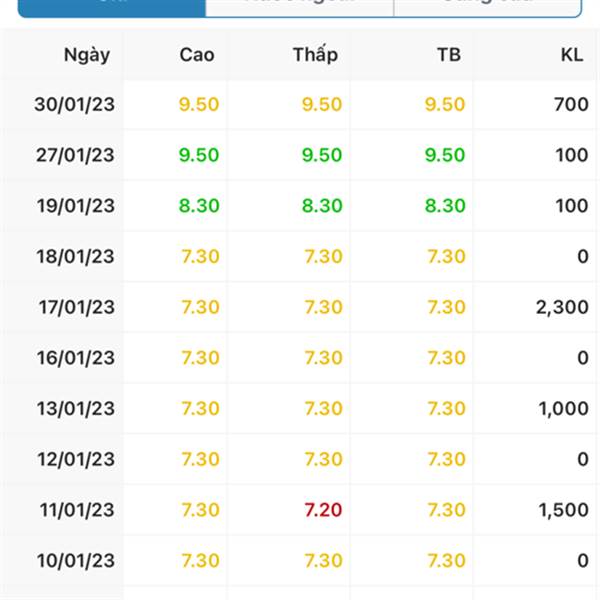Select the active blue tab at top
The image size is (600, 600).
click(x=112, y=8)
